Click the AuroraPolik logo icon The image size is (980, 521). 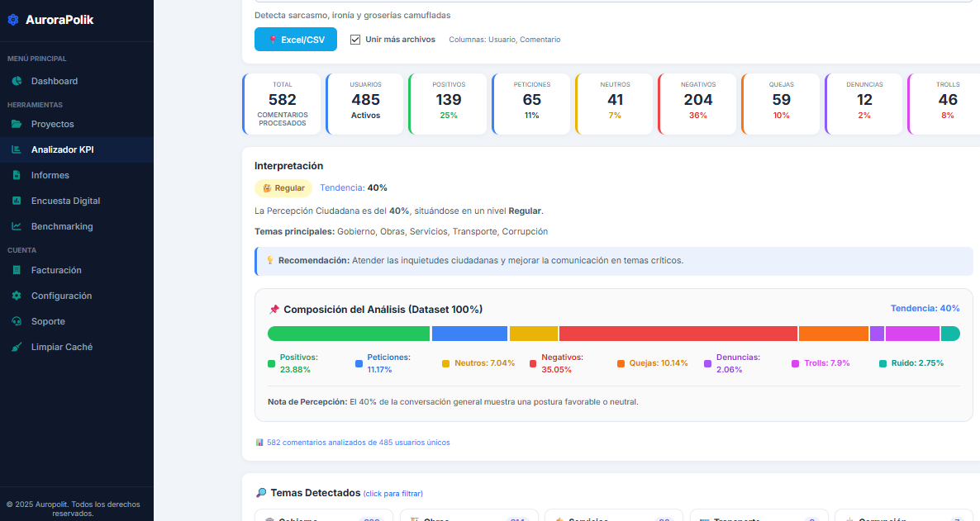[x=12, y=19]
